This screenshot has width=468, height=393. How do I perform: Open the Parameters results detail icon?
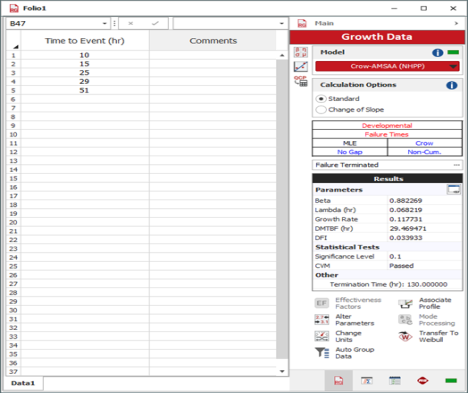tap(454, 190)
